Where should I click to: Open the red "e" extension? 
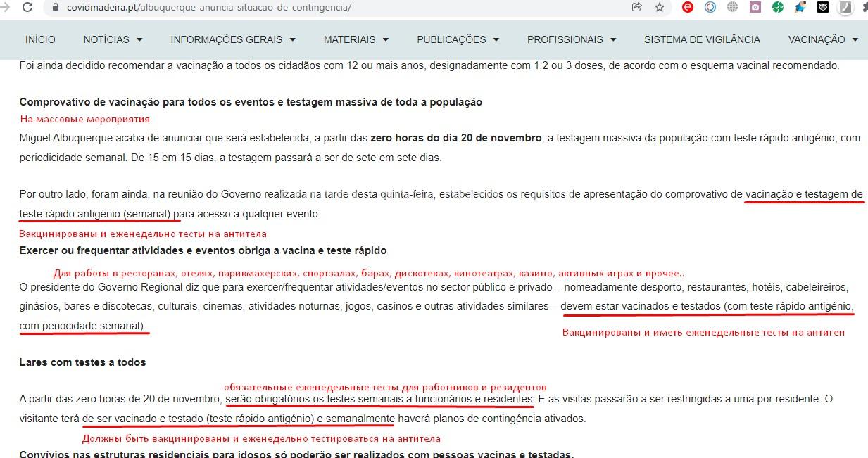coord(688,8)
